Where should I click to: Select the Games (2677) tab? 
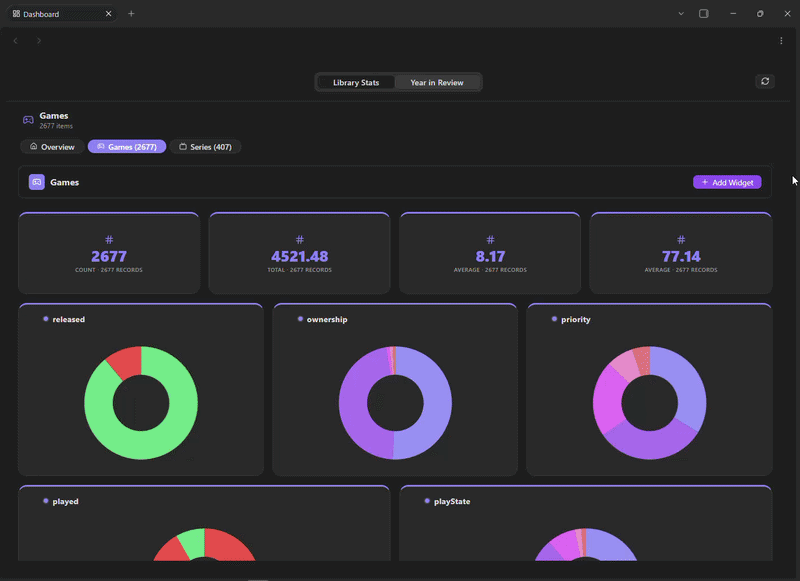coord(127,147)
